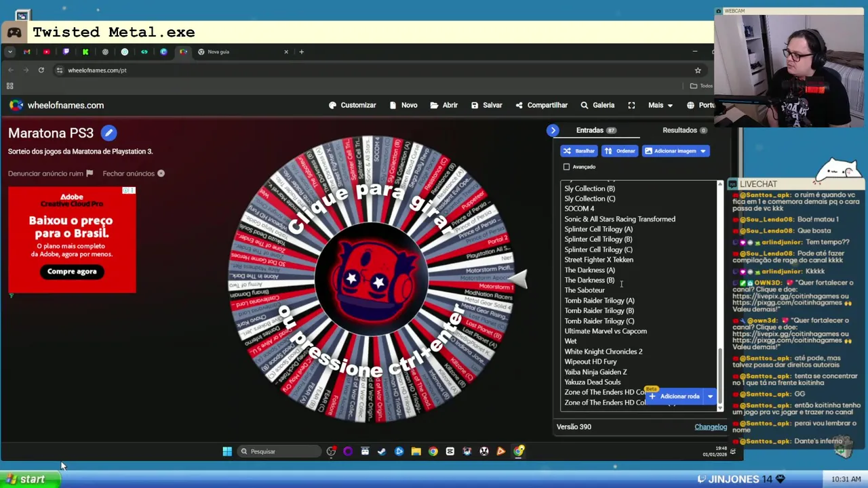Click the browser reload button
The width and height of the screenshot is (868, 488).
[41, 70]
